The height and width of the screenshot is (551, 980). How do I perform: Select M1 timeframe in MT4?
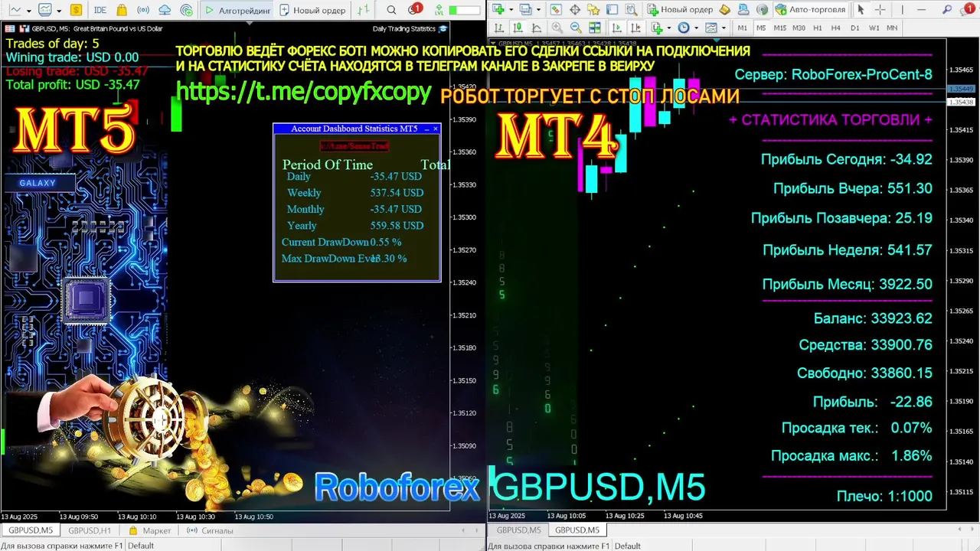742,28
